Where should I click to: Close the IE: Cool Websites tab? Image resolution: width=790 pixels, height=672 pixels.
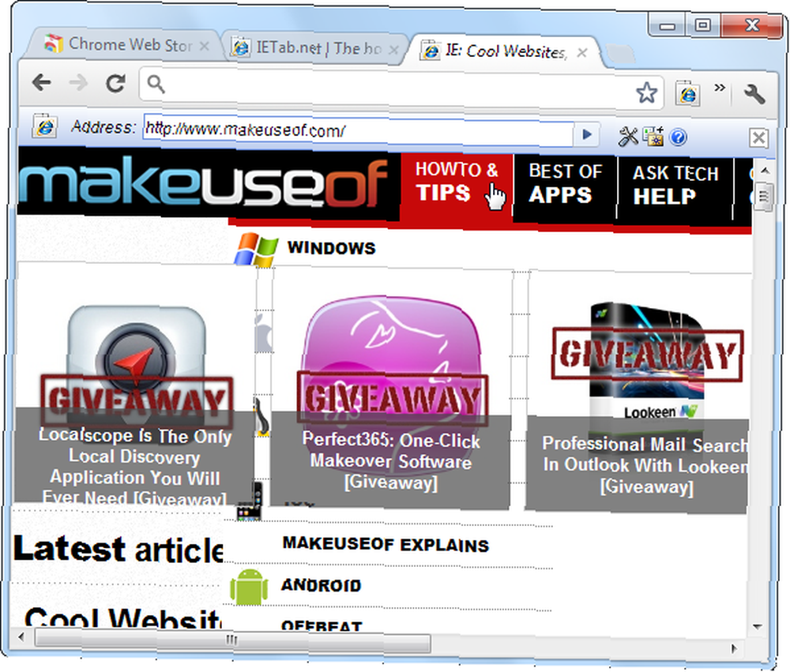(582, 52)
